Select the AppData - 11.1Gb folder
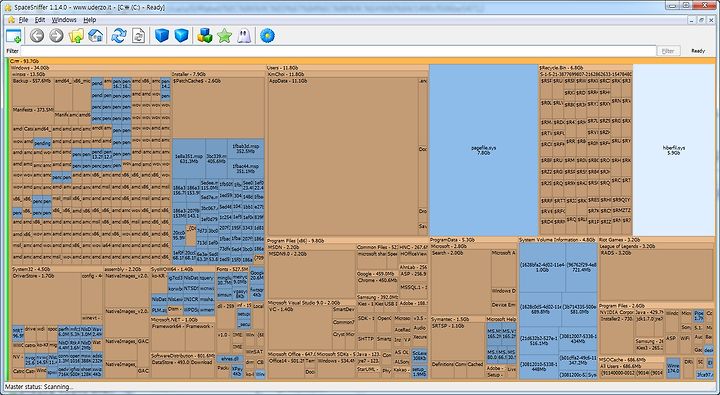The width and height of the screenshot is (720, 395). pos(343,157)
